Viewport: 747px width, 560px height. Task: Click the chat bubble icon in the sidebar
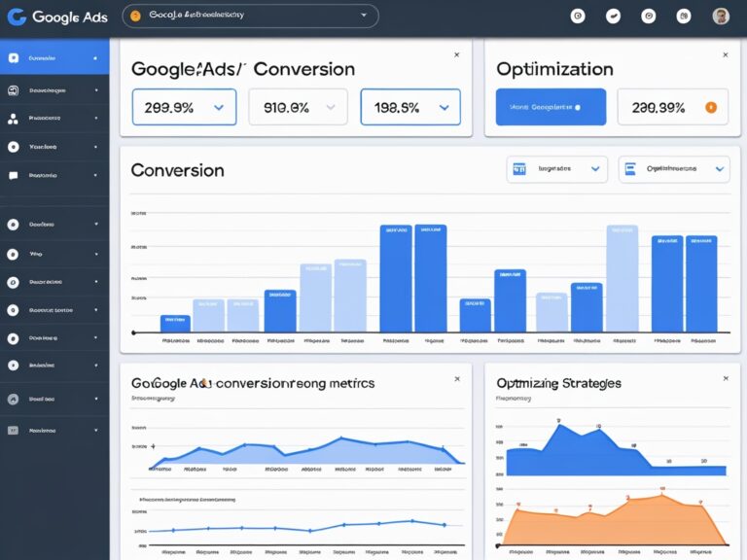[14, 176]
